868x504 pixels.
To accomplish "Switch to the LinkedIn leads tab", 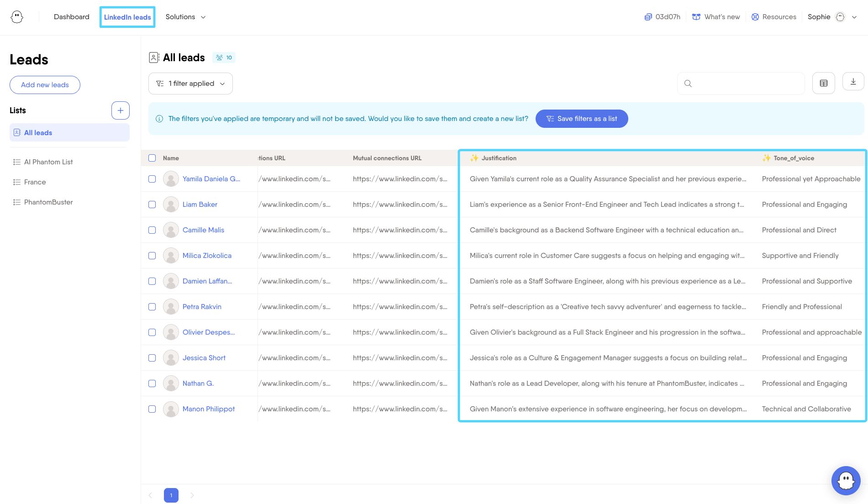I will pyautogui.click(x=127, y=17).
